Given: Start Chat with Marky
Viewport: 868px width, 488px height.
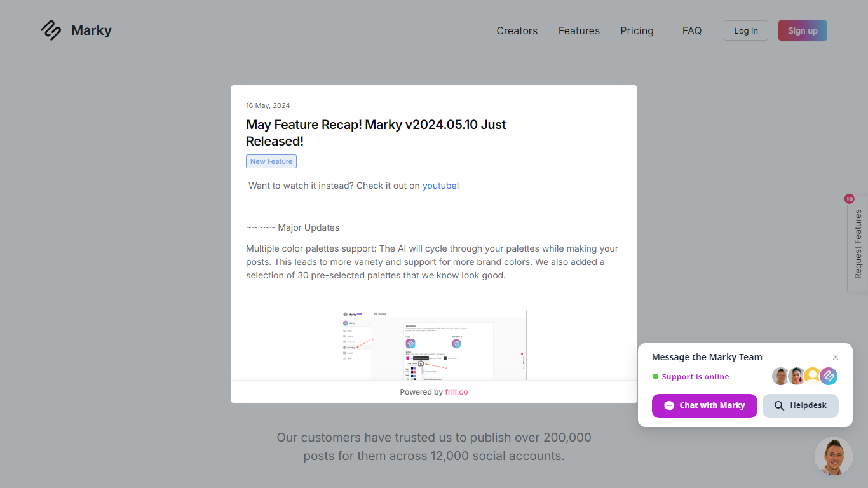Looking at the screenshot, I should tap(705, 405).
